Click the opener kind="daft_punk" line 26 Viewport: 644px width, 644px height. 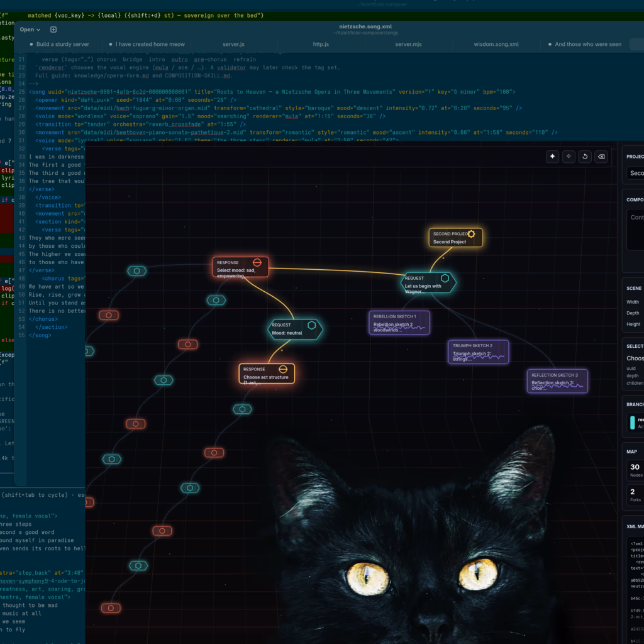(136, 100)
